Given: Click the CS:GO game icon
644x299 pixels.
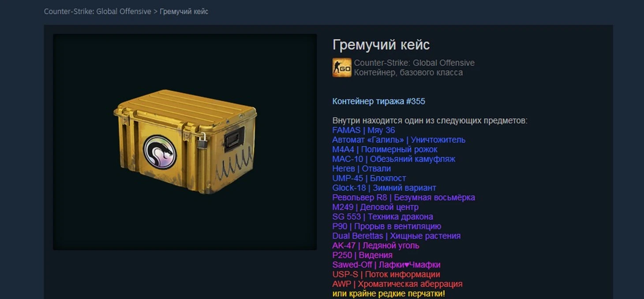Looking at the screenshot, I should pos(342,68).
